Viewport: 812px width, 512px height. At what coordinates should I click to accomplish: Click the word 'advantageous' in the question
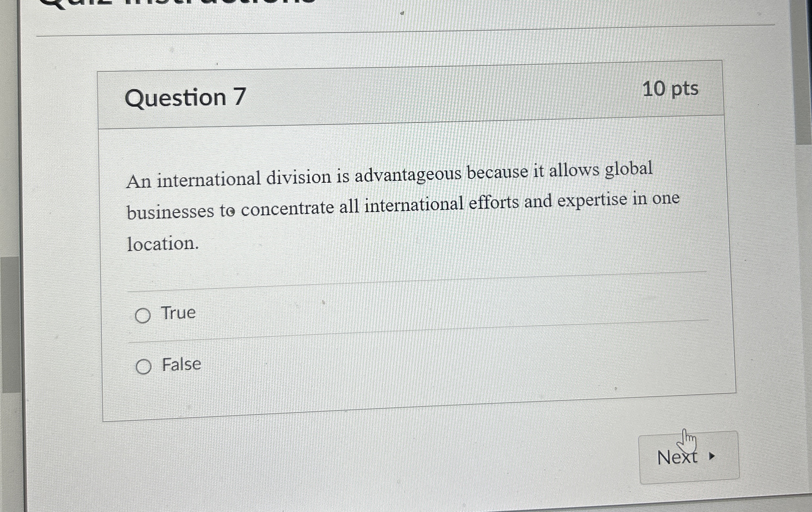click(x=408, y=175)
